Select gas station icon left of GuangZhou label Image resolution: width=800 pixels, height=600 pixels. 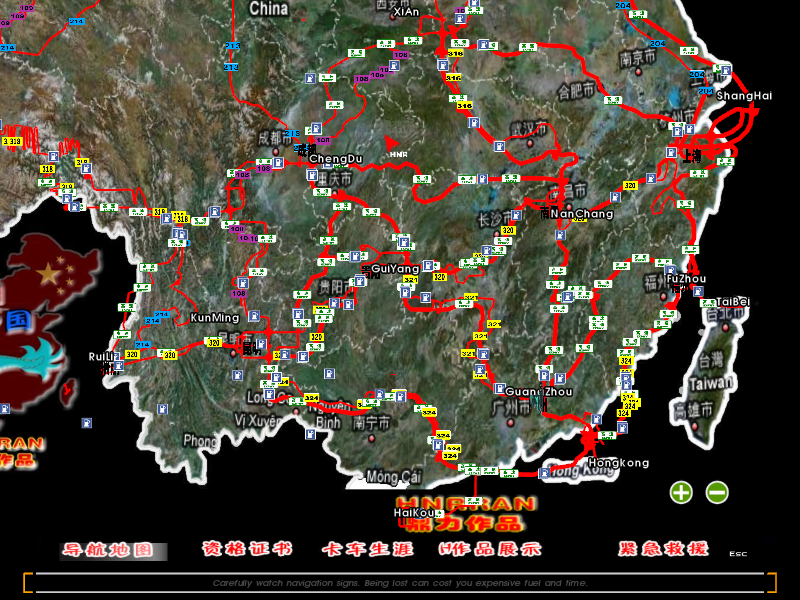pos(499,389)
